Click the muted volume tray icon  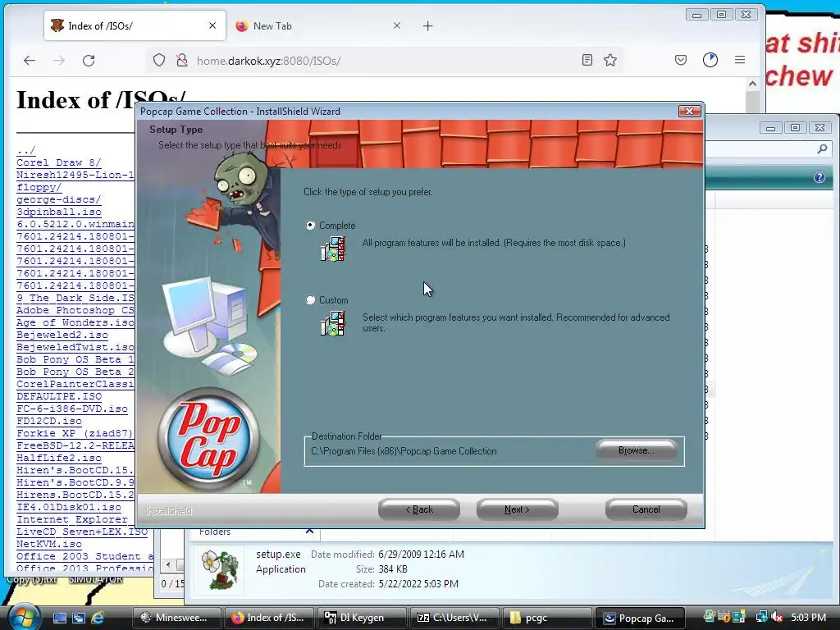point(776,618)
